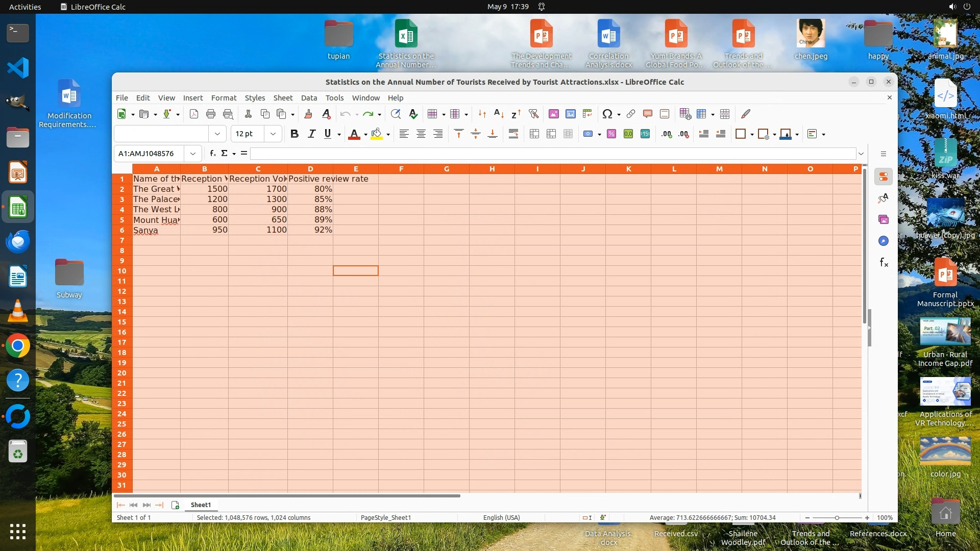The width and height of the screenshot is (980, 551).
Task: Format the cells as percent
Action: 611,134
